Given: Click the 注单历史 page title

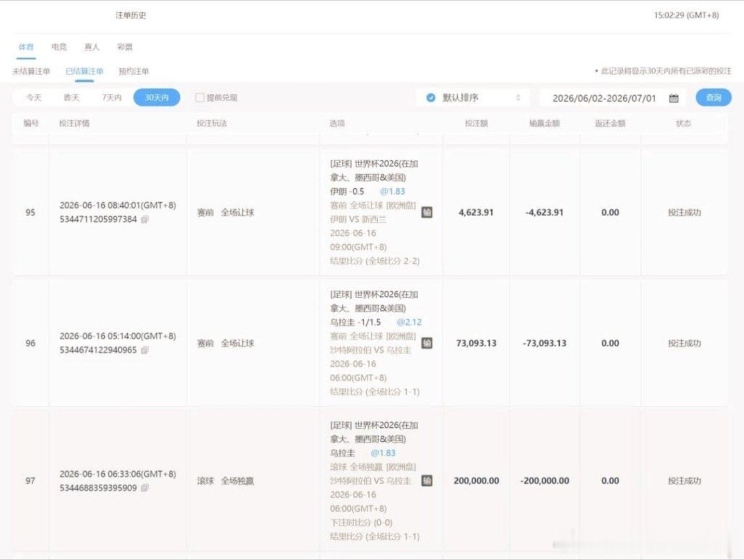Looking at the screenshot, I should click(131, 15).
